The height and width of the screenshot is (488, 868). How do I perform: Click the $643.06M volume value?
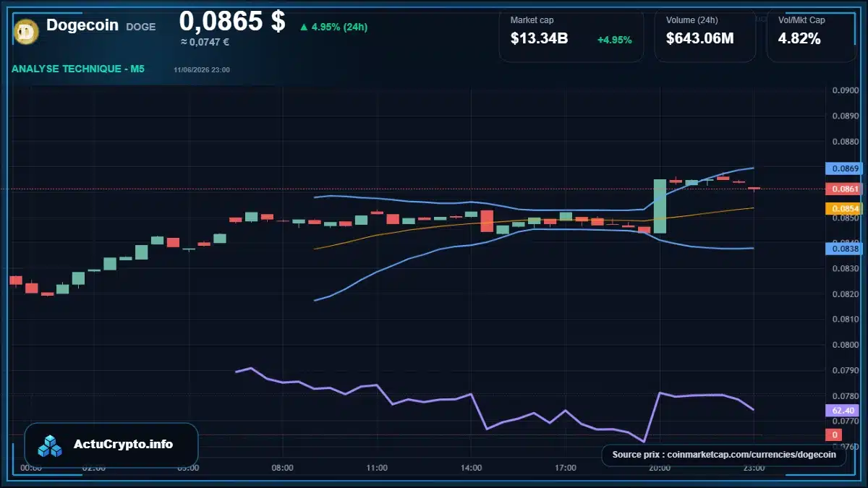click(x=699, y=39)
